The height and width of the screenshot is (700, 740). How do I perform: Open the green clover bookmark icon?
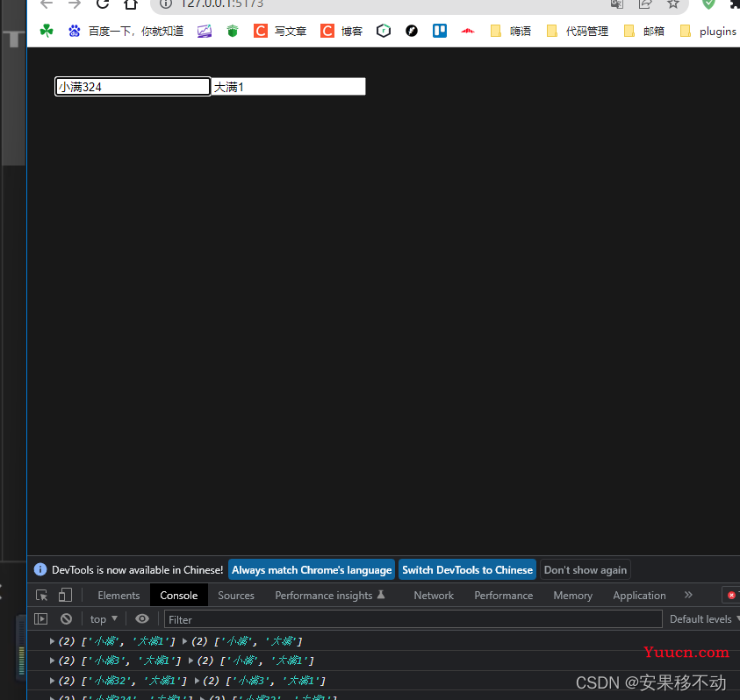pos(47,31)
